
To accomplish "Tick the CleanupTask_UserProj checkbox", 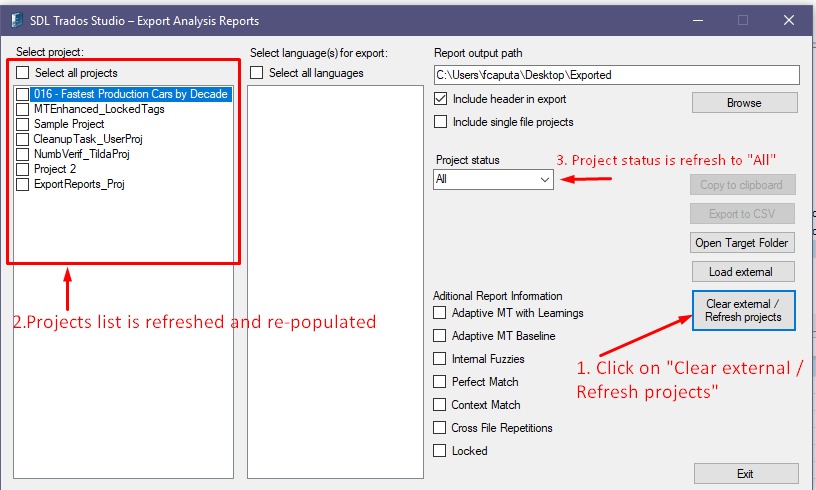I will pyautogui.click(x=22, y=139).
